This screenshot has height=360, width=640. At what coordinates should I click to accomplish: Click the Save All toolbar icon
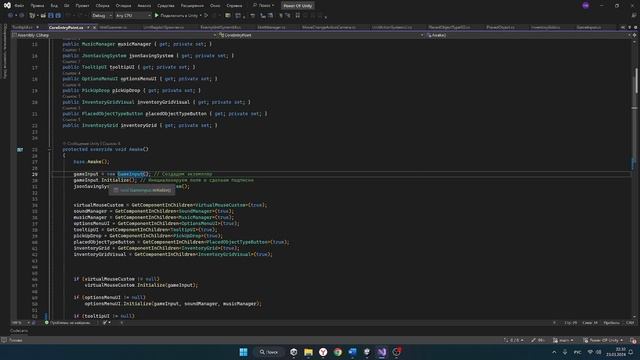(58, 16)
